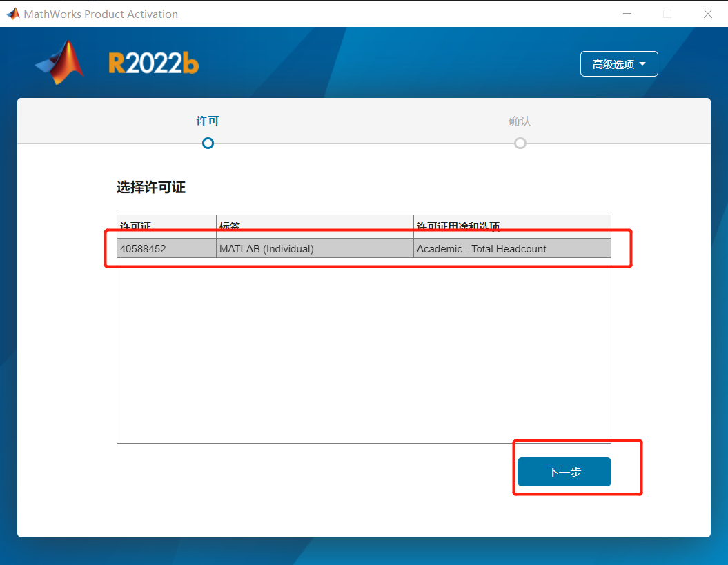Close the MathWorks Product Activation window

point(708,14)
